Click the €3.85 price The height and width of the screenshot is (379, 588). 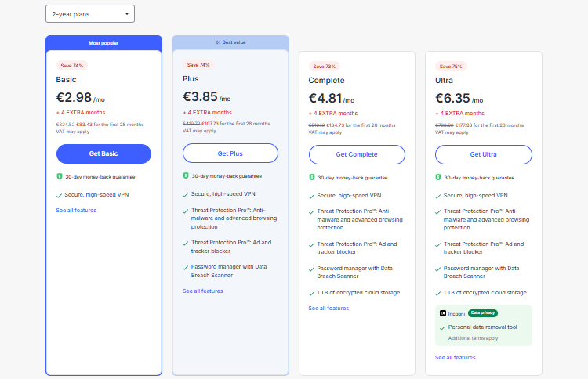[200, 96]
